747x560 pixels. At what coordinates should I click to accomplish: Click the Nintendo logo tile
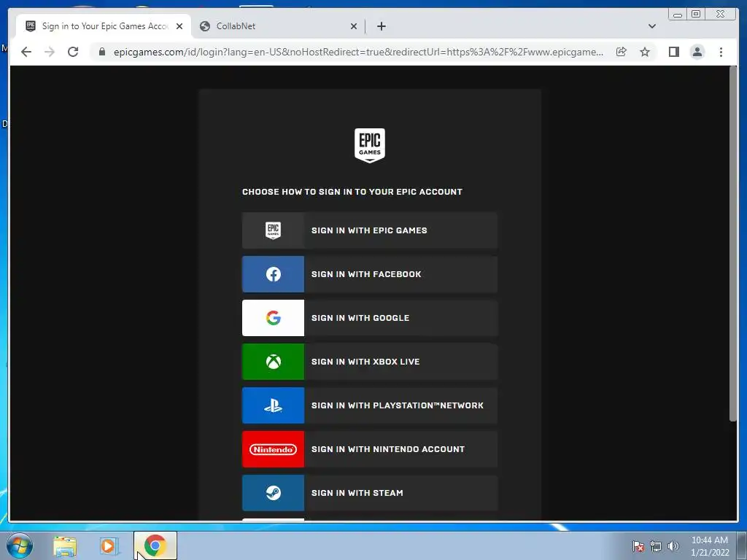(x=273, y=449)
